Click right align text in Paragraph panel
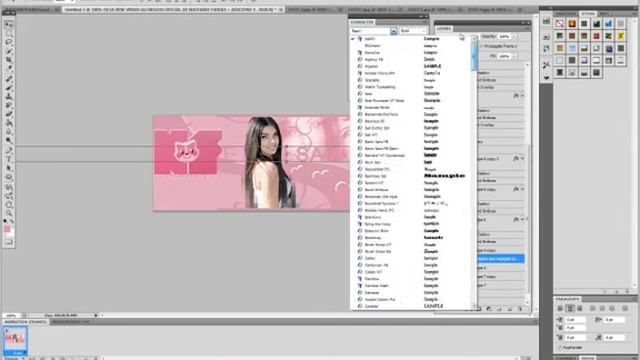This screenshot has width=640, height=360. click(580, 308)
